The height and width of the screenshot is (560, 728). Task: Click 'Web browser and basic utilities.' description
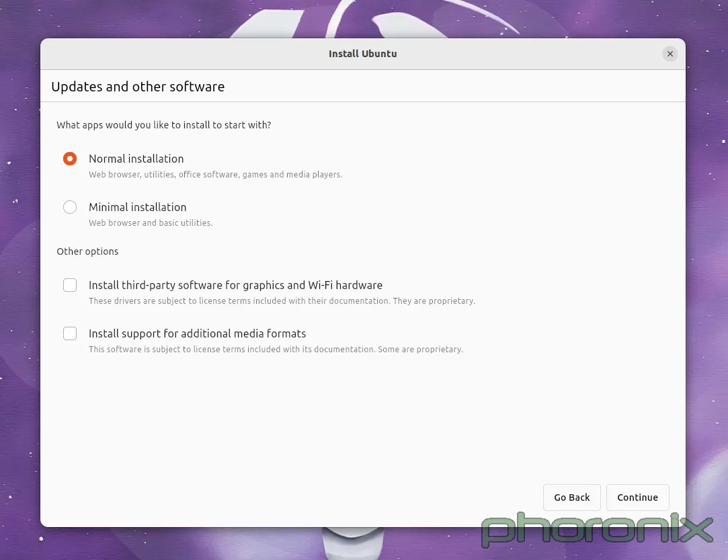pos(151,223)
